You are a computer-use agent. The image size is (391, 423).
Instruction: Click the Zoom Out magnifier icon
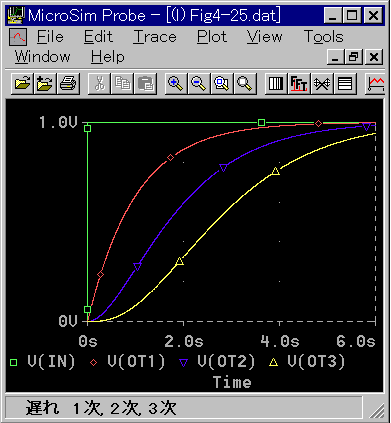(x=199, y=83)
